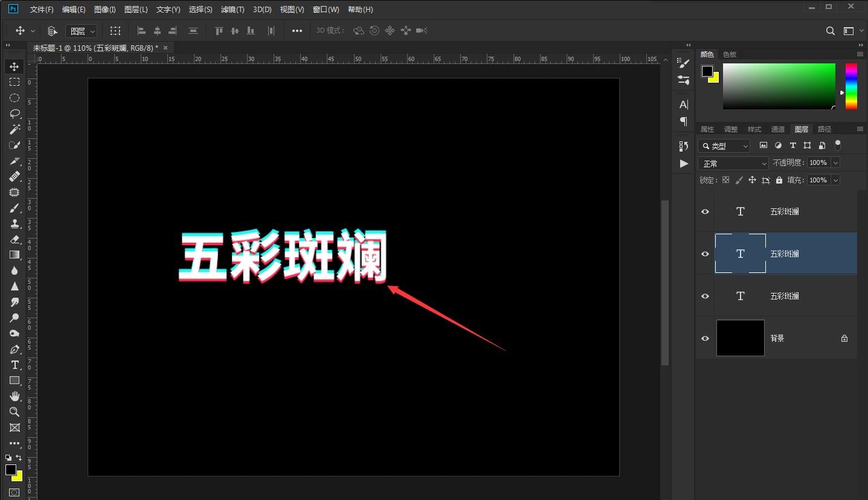Image resolution: width=868 pixels, height=500 pixels.
Task: Switch to the 通道 tab
Action: 778,129
